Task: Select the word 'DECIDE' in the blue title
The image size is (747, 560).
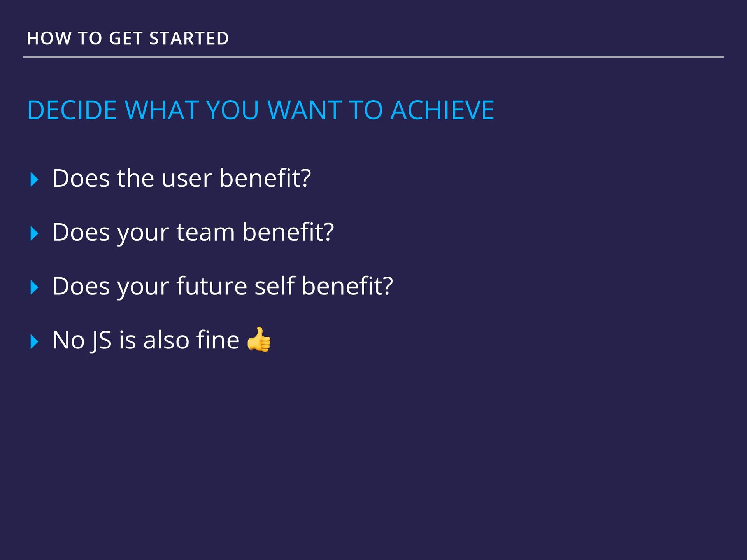Action: (72, 110)
